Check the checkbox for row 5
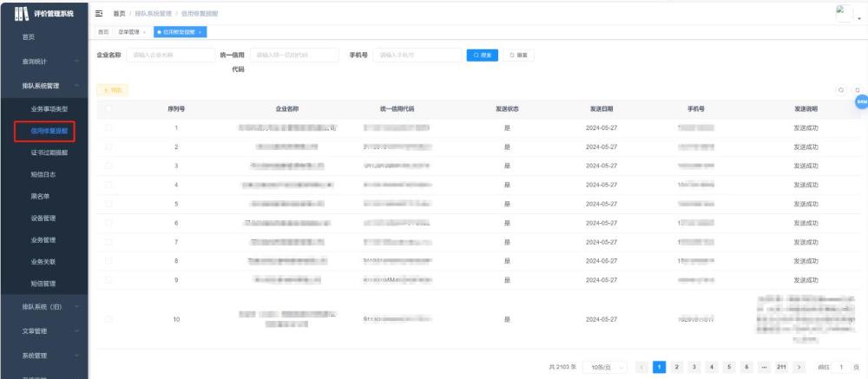Viewport: 868px width, 379px height. (x=109, y=204)
